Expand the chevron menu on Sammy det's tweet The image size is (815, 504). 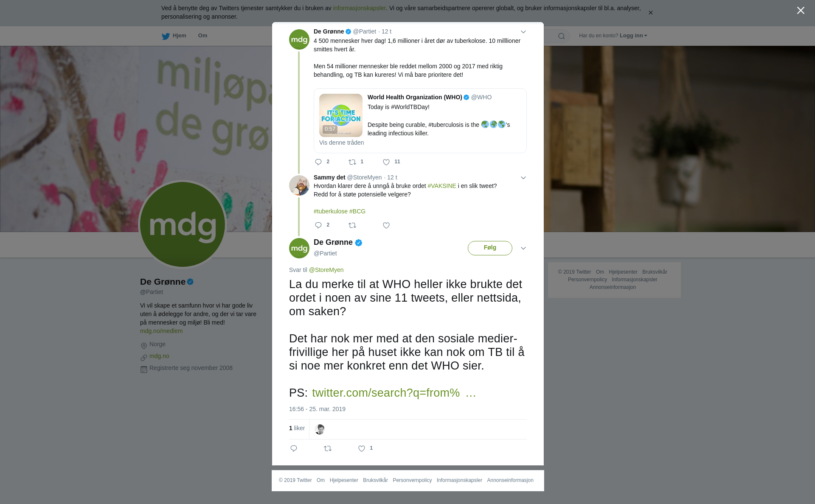tap(523, 178)
